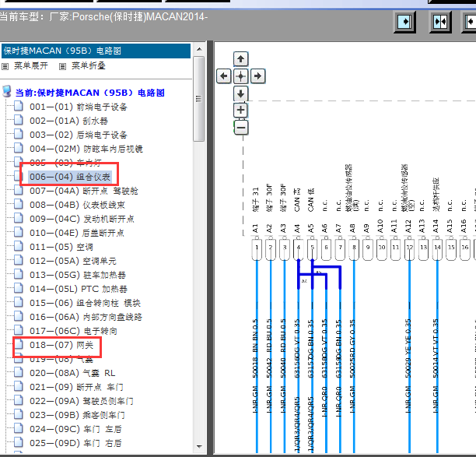Open 018—(07) 网关 diagram
This screenshot has width=476, height=457.
[x=61, y=345]
